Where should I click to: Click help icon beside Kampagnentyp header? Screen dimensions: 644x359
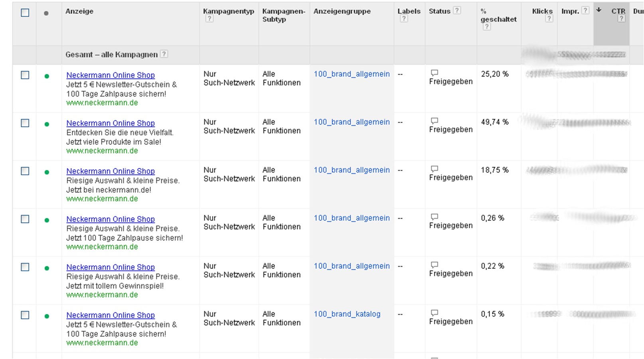[209, 19]
